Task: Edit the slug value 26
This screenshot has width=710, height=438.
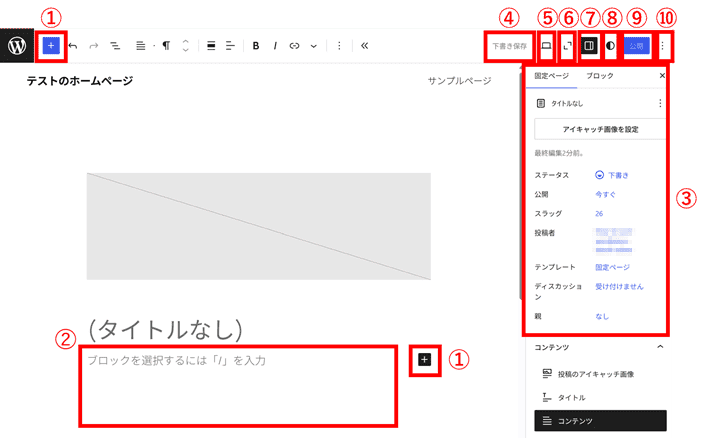Action: [599, 213]
